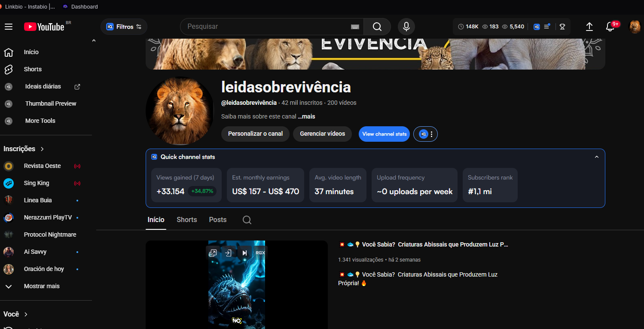The image size is (644, 329).
Task: Click Personalizar o canal button
Action: click(x=255, y=134)
